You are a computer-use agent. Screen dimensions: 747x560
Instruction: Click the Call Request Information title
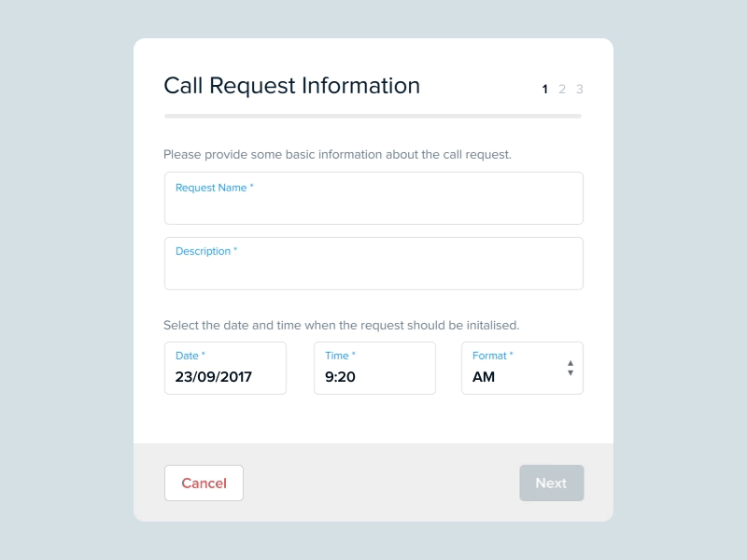[291, 86]
